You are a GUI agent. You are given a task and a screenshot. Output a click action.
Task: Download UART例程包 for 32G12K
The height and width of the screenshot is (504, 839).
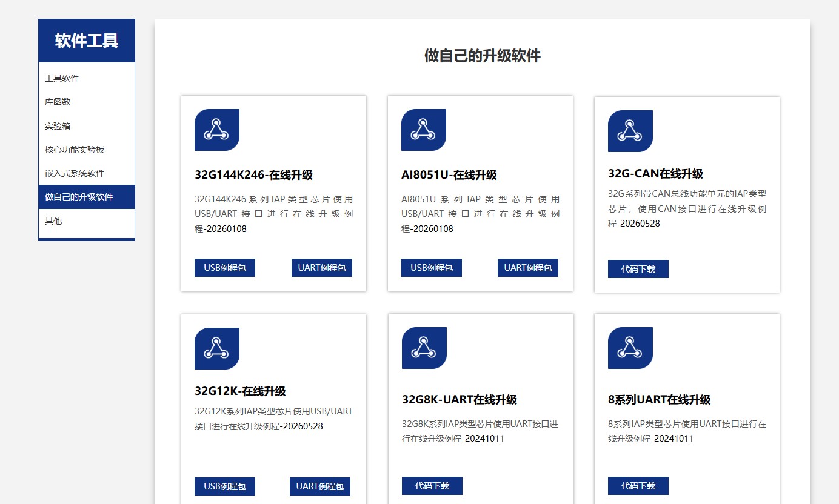[320, 486]
